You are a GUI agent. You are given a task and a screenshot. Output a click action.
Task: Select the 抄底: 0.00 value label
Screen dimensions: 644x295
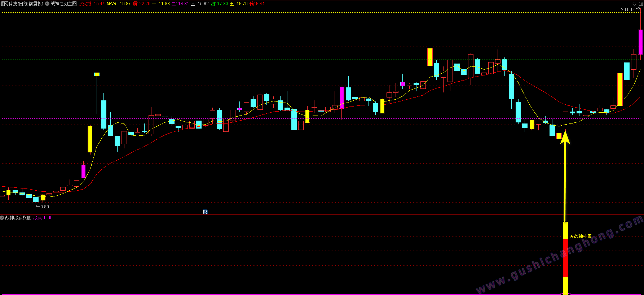point(43,218)
